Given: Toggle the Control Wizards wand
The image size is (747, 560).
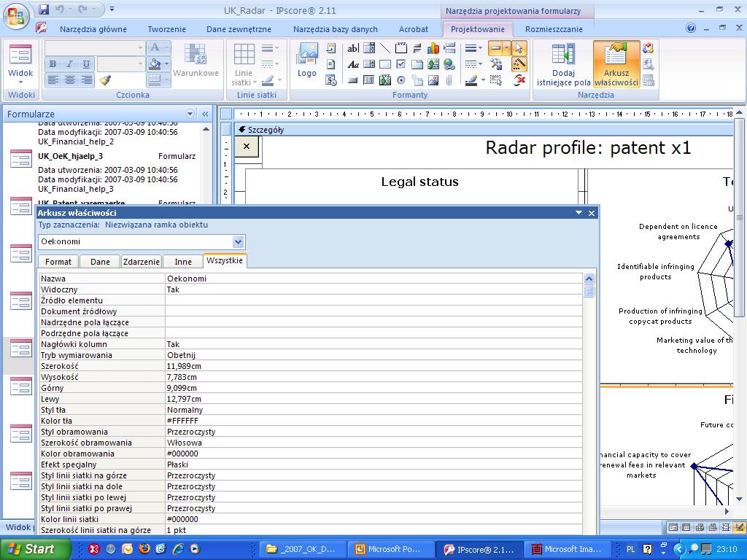Looking at the screenshot, I should (519, 64).
